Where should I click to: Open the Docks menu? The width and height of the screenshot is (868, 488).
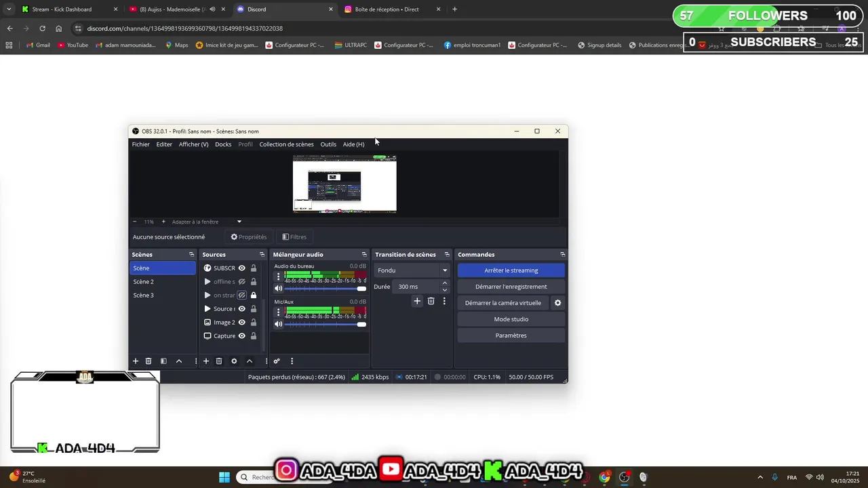223,144
